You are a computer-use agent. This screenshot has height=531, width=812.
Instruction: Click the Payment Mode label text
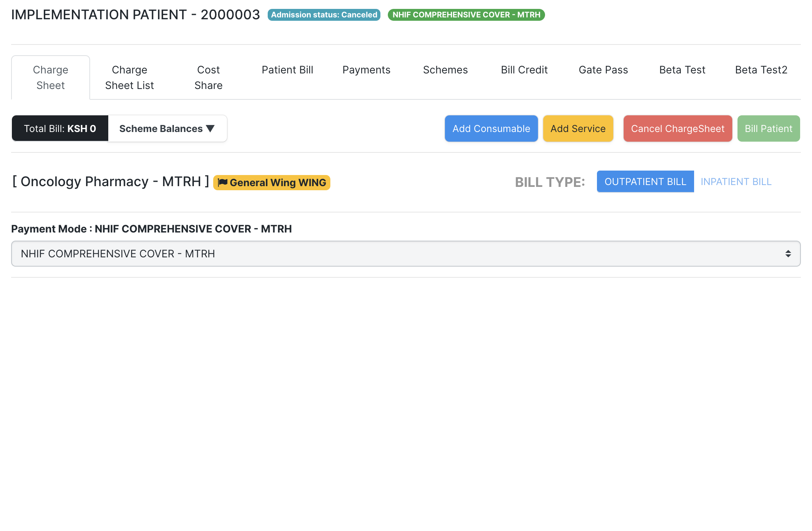coord(151,229)
